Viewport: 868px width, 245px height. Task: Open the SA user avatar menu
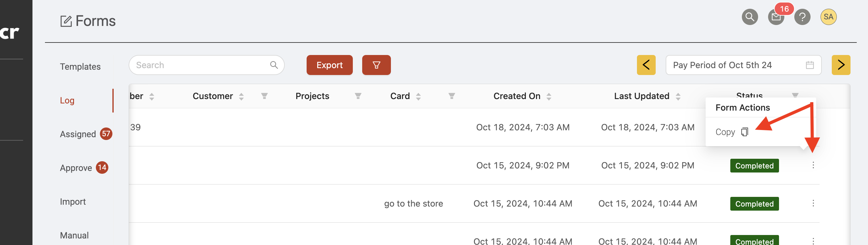point(828,17)
